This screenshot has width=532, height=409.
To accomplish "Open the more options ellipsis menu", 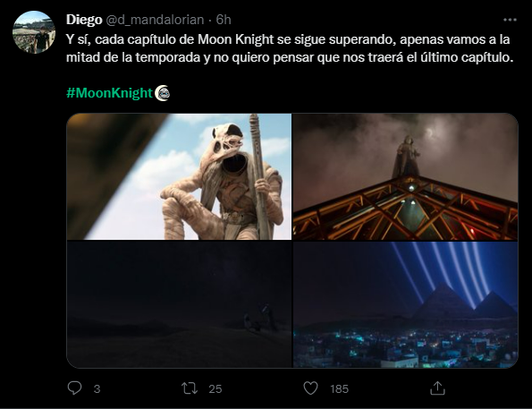I will [510, 20].
